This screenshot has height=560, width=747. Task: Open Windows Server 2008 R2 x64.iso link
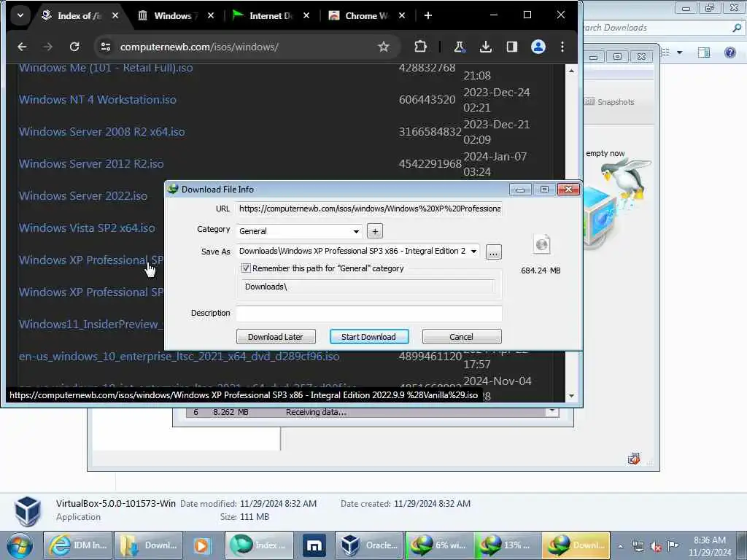pos(102,132)
